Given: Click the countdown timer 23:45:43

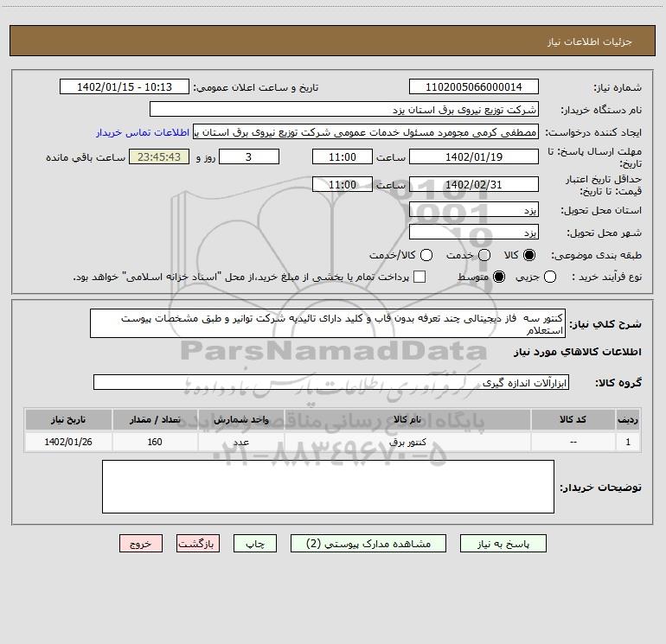Looking at the screenshot, I should click(x=159, y=156).
